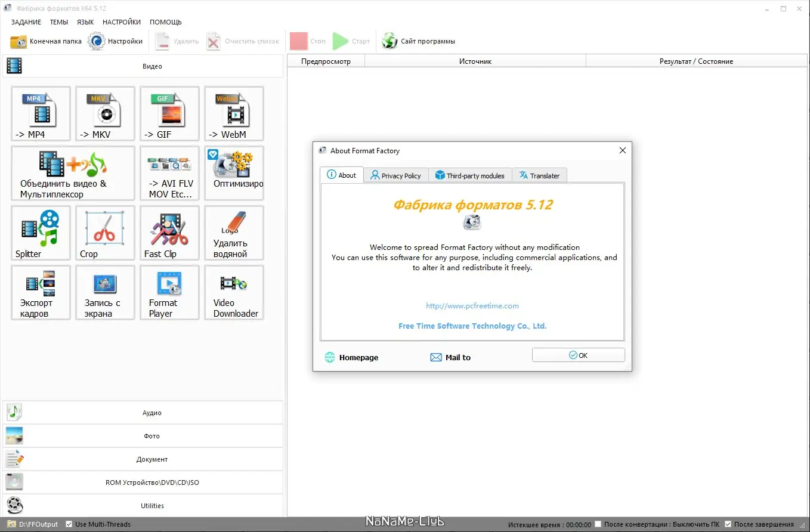Viewport: 810px width, 532px height.
Task: Open the Оптимизировать video optimizer tool
Action: [234, 173]
